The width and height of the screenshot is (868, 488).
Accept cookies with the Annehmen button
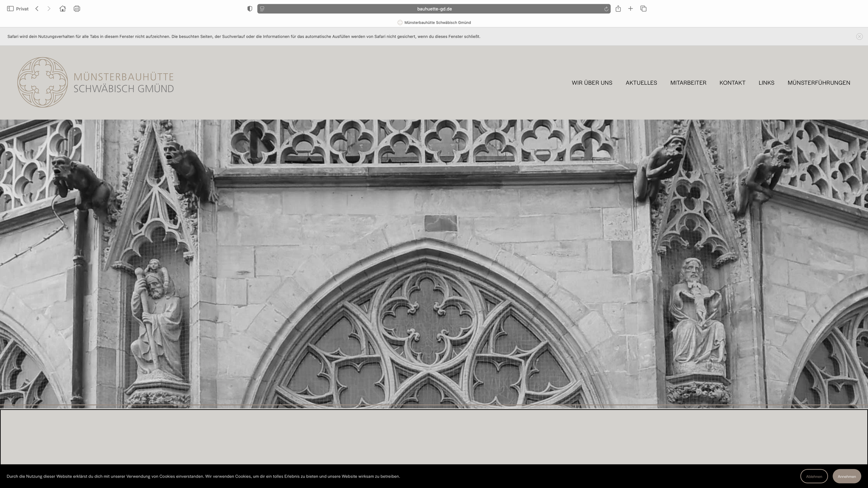point(847,476)
